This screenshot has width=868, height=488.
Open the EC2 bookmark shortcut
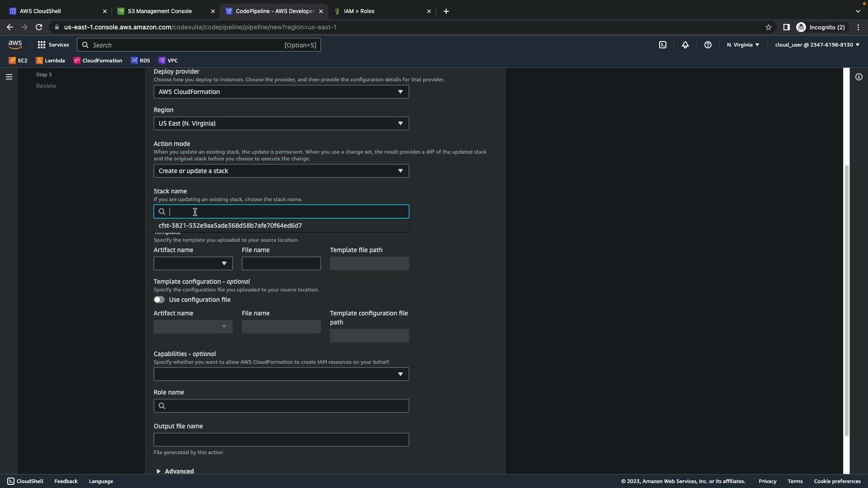18,61
